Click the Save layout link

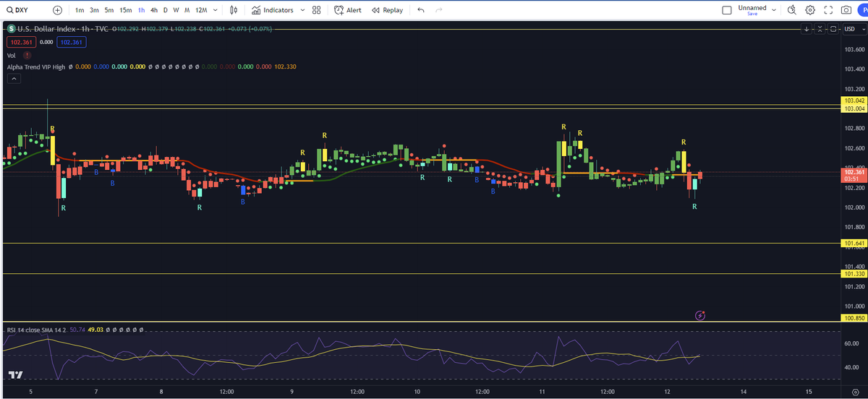pos(752,14)
